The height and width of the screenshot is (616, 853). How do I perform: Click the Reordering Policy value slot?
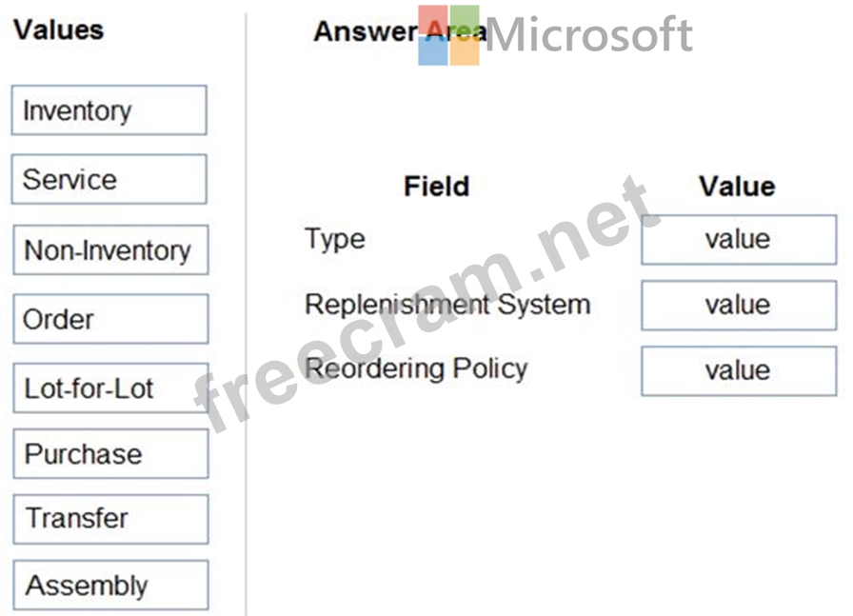(738, 370)
